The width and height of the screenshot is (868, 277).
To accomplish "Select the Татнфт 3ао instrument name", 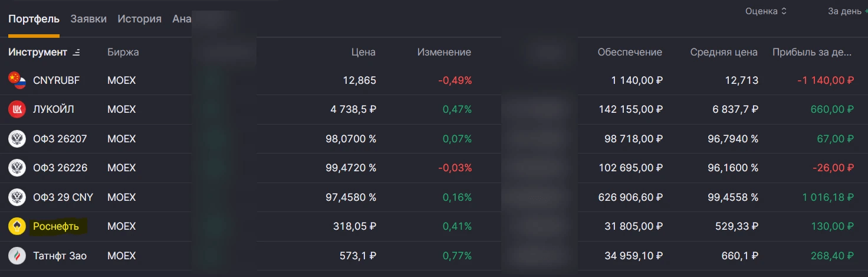I will (x=60, y=256).
